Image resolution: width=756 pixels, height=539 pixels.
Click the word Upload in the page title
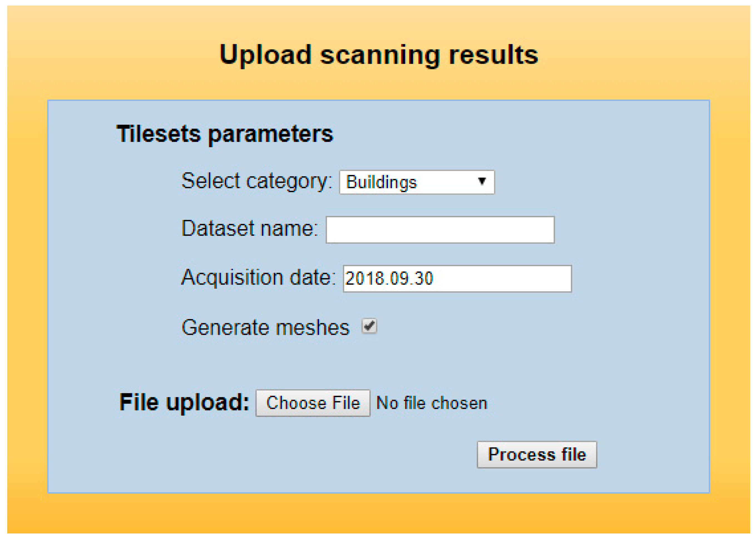click(x=265, y=55)
